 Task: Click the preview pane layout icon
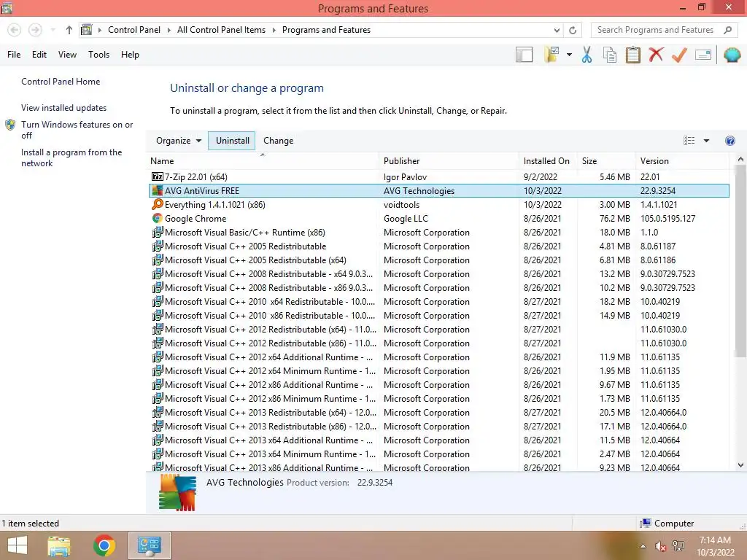pyautogui.click(x=524, y=55)
